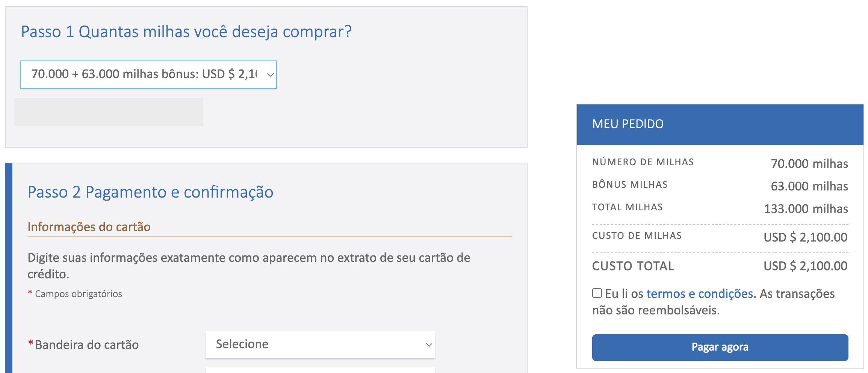Screen dimensions: 868x373
Task: Click the TOTAL MILHAS value 133.000 milhas
Action: [x=806, y=209]
